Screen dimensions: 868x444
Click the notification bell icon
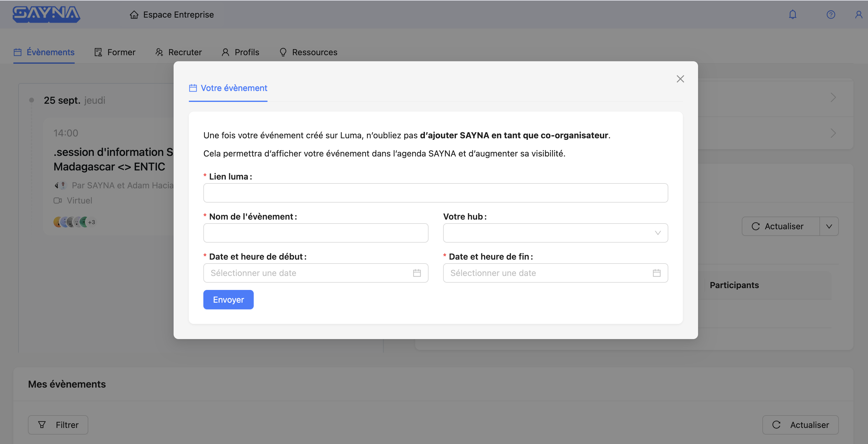[792, 15]
